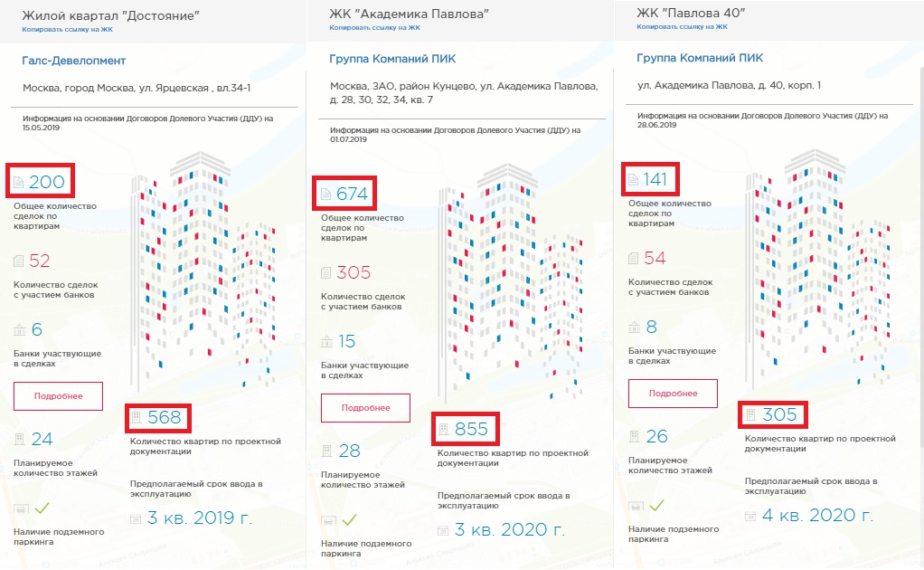Click bank icon next to 15 banks
Viewport: 924px width, 570px height.
(326, 341)
